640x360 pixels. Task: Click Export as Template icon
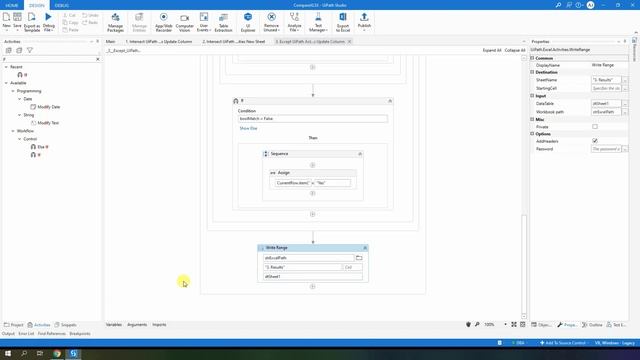coord(32,17)
